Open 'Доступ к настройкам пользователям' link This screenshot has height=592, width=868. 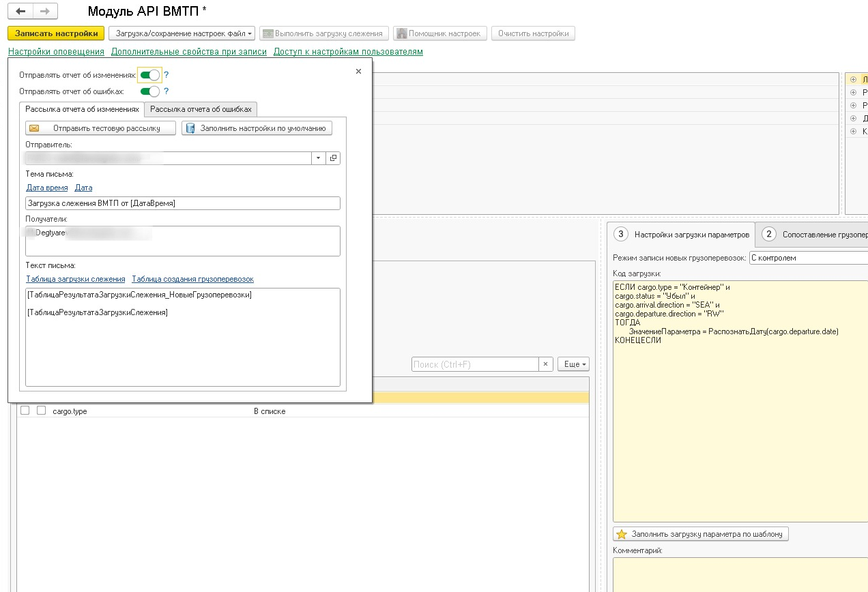click(348, 52)
